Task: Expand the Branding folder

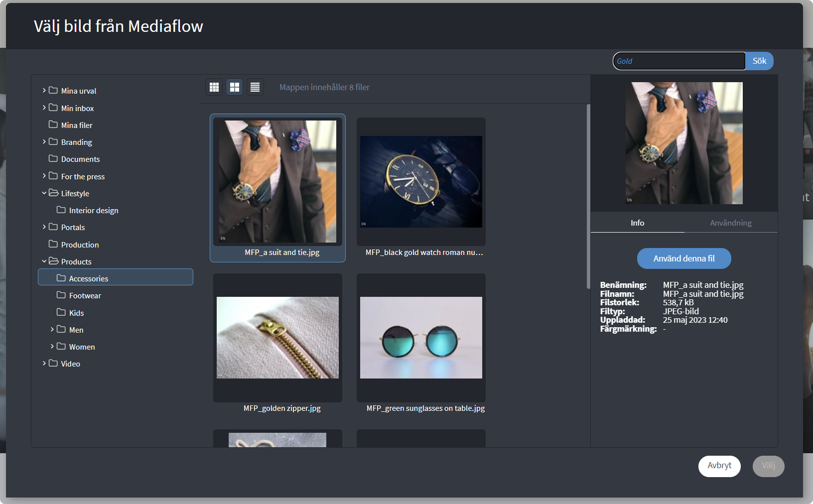Action: pos(44,142)
